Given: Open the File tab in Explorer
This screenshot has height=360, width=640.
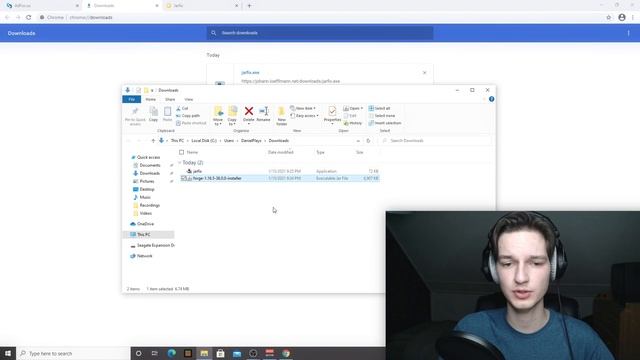Looking at the screenshot, I should click(131, 99).
